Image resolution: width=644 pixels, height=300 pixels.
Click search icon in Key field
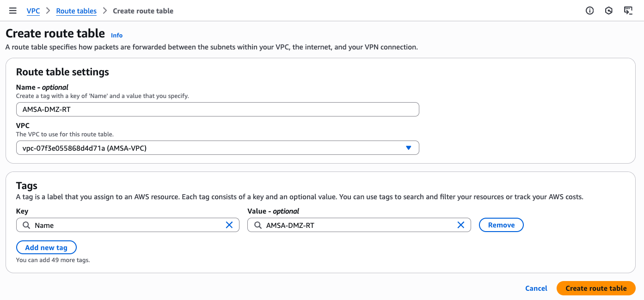[x=26, y=225]
